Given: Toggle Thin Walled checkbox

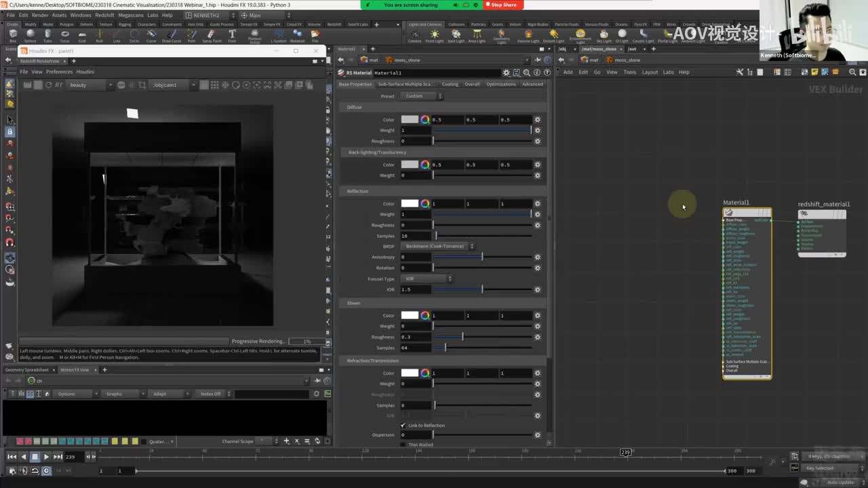Looking at the screenshot, I should coord(403,445).
